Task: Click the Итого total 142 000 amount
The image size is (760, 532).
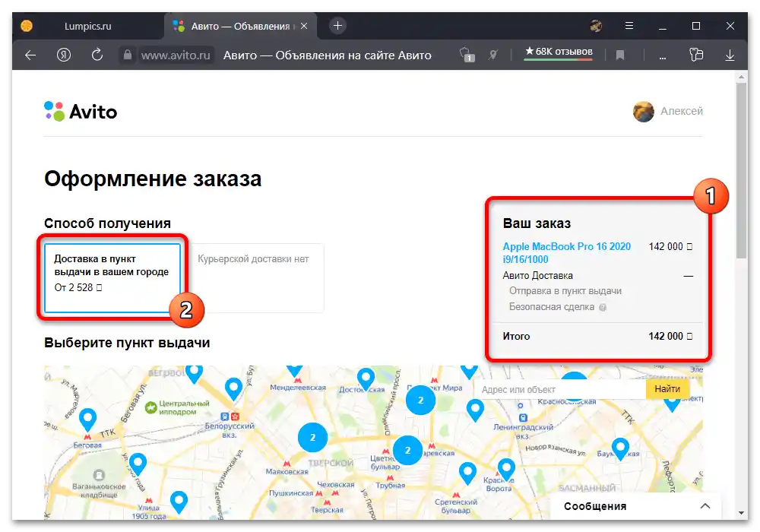Action: pos(670,336)
